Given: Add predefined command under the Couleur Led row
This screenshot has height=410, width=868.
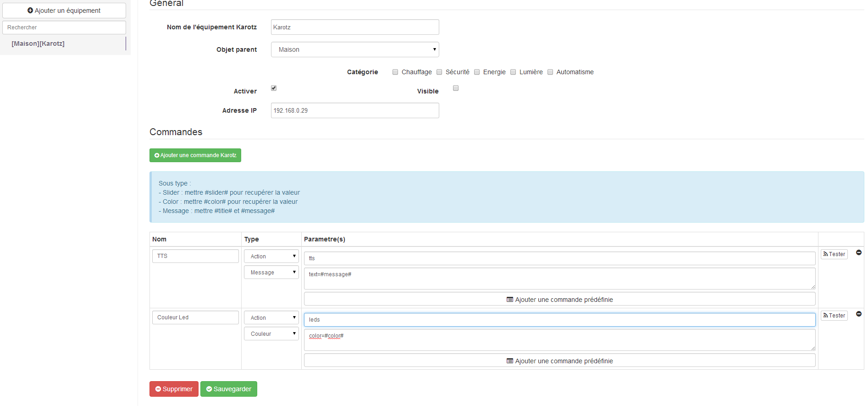Looking at the screenshot, I should 559,361.
